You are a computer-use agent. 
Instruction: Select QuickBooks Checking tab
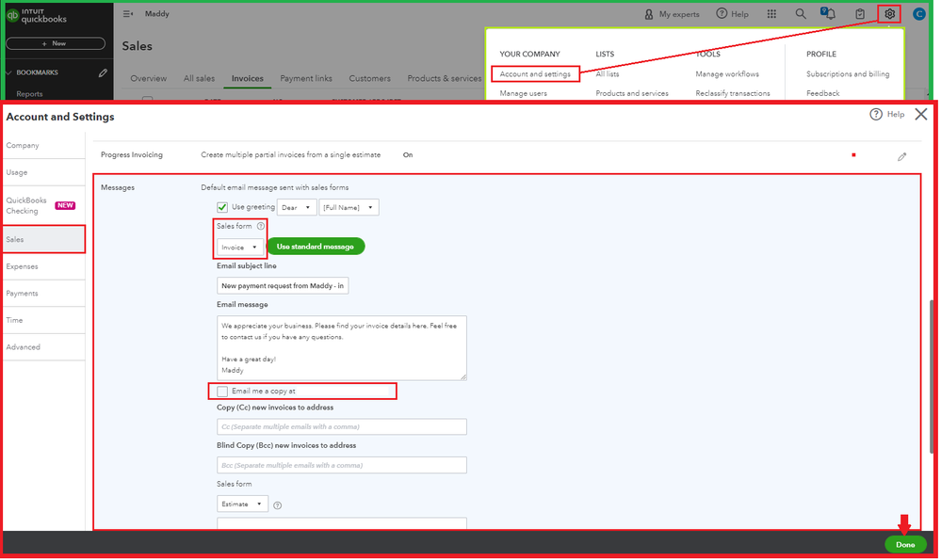[x=43, y=206]
